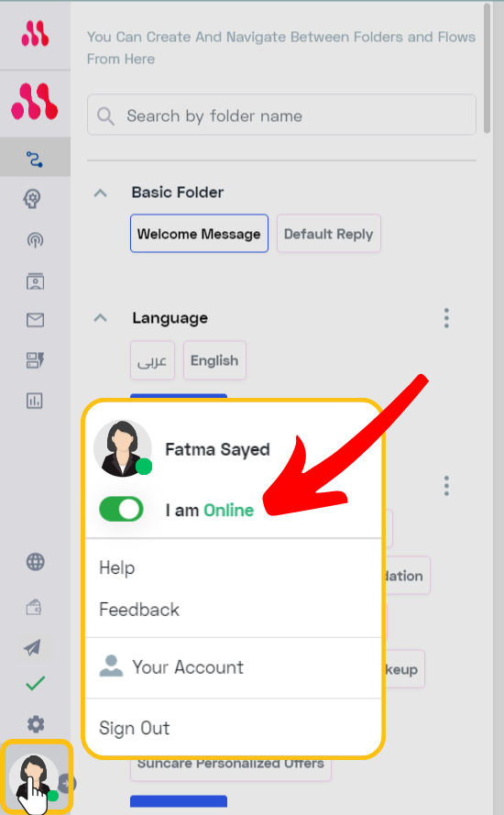Click the profile avatar at sidebar bottom
The image size is (504, 815).
34,776
